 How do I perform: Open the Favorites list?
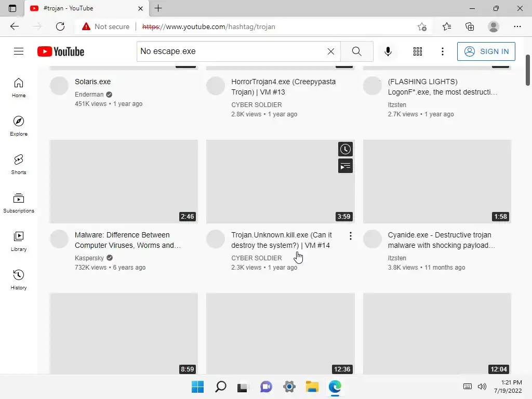(x=447, y=26)
